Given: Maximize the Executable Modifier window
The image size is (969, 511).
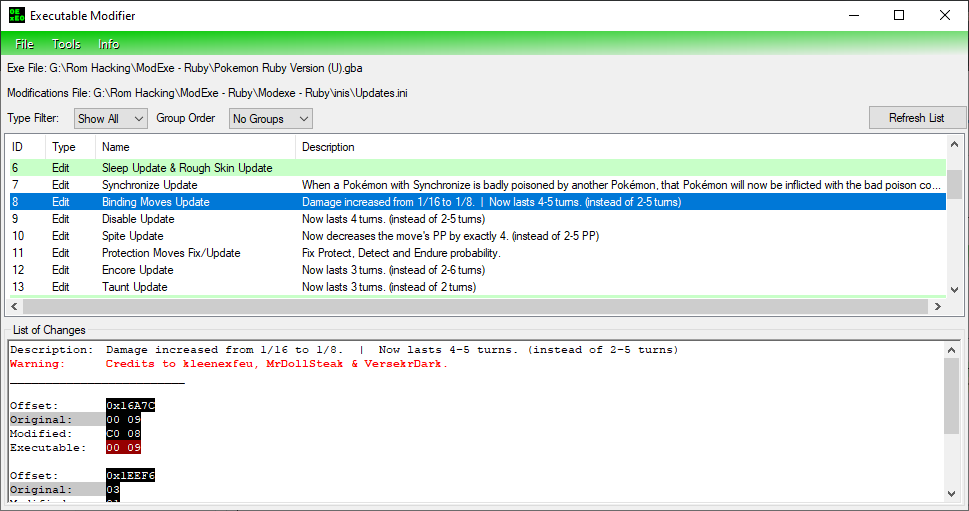Looking at the screenshot, I should pos(898,16).
